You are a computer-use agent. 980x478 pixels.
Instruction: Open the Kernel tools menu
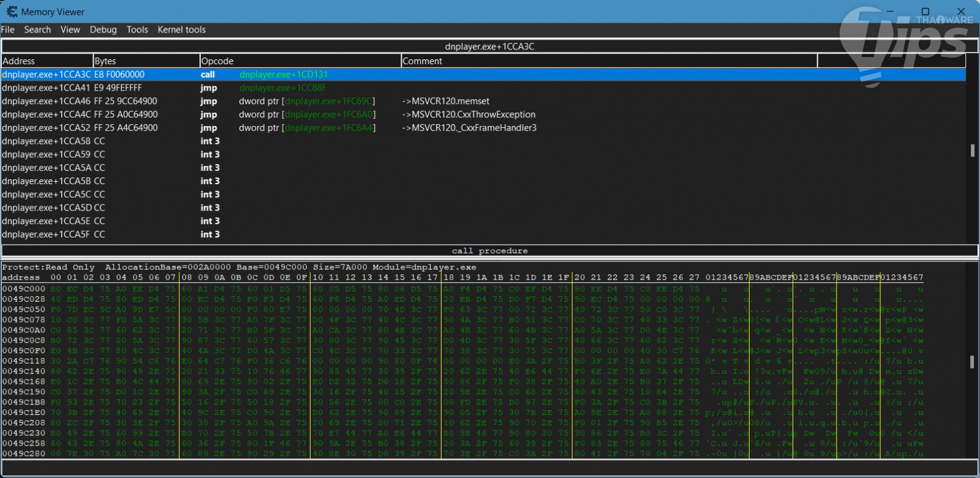[x=181, y=29]
